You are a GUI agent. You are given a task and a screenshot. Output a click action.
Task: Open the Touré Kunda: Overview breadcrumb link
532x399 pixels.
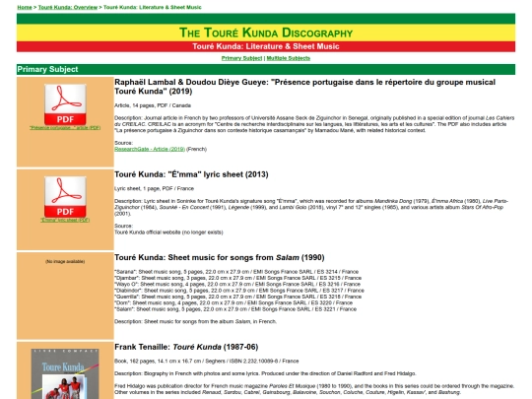click(x=68, y=7)
